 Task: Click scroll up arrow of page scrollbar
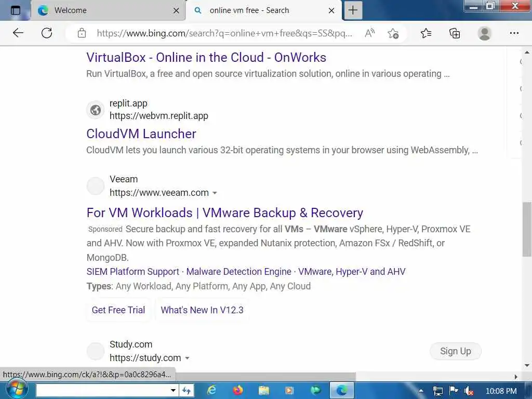pos(527,52)
